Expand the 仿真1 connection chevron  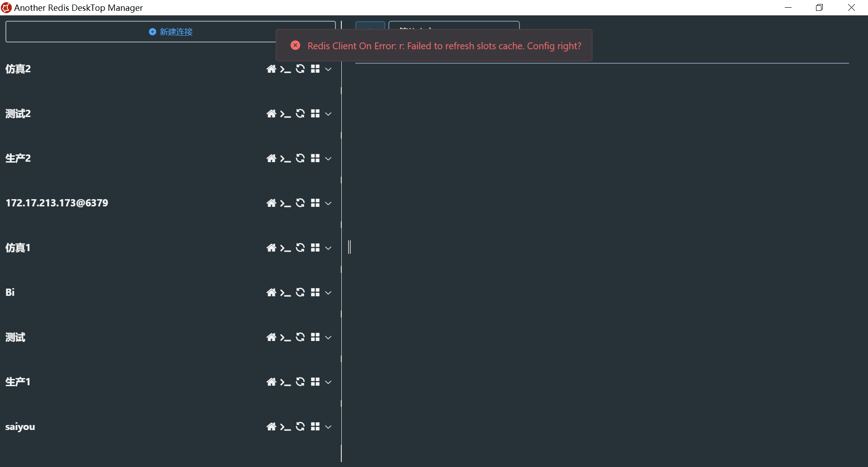[x=328, y=248]
